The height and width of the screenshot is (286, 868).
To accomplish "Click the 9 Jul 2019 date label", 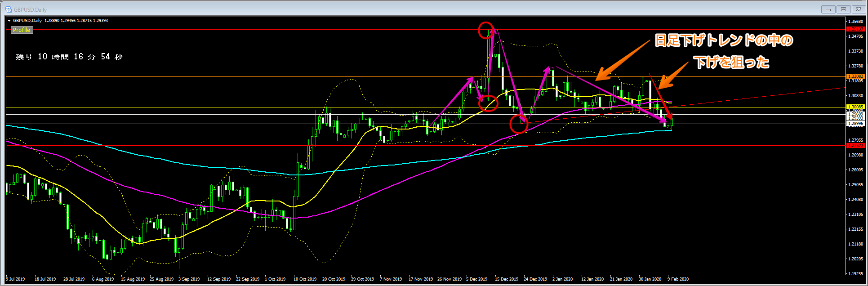I will [x=16, y=279].
